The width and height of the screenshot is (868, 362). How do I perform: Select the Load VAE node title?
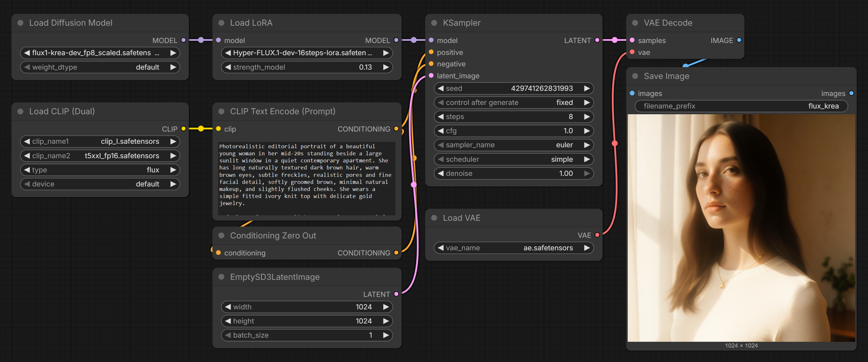(x=461, y=218)
